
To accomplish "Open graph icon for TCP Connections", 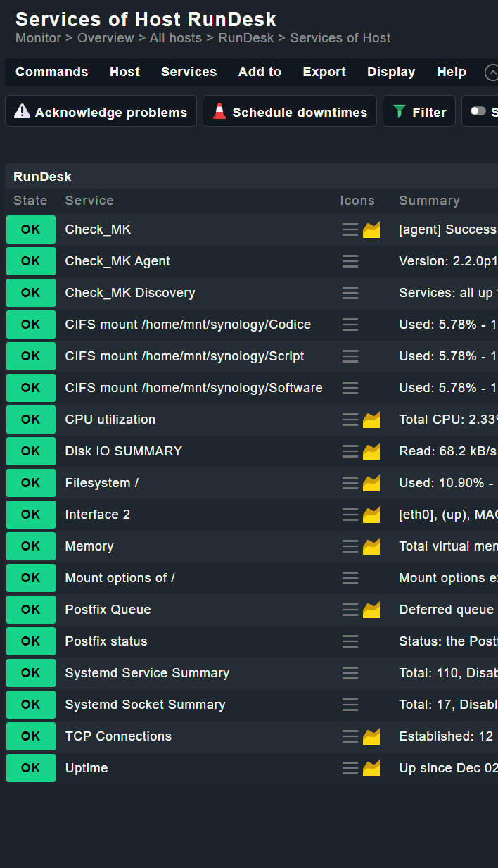I will tap(371, 736).
